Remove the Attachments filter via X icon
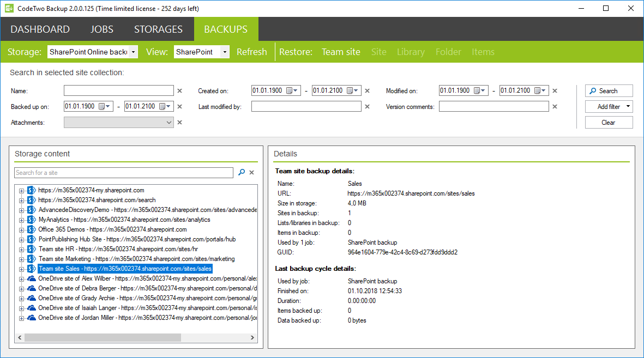644x358 pixels. click(x=179, y=123)
